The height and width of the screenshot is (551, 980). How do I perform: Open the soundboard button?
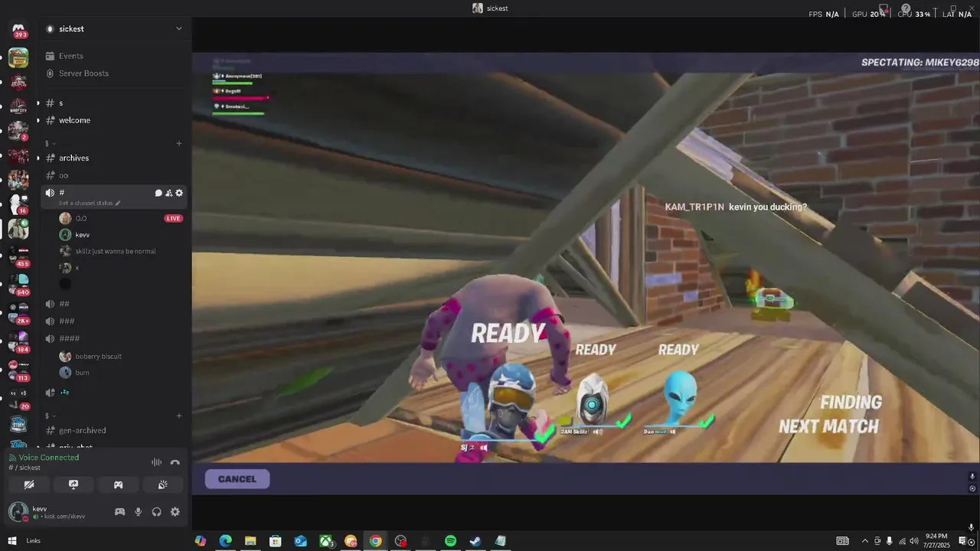[162, 484]
